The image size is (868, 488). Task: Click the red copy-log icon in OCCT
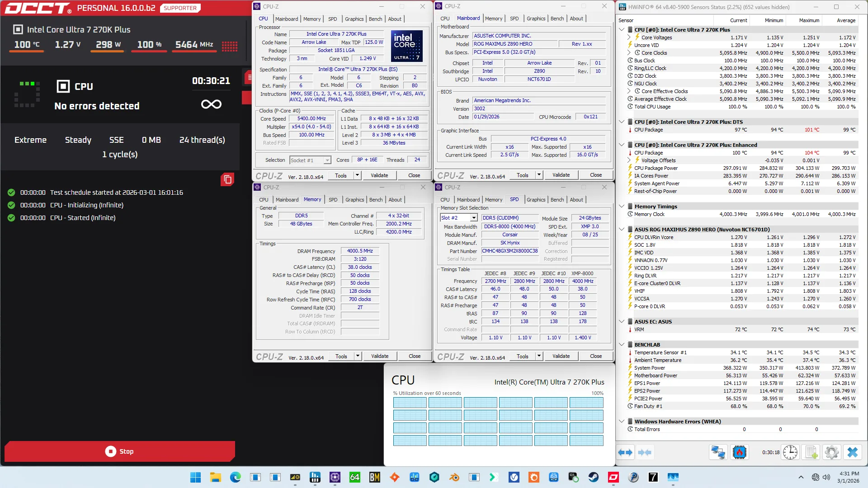(x=227, y=179)
